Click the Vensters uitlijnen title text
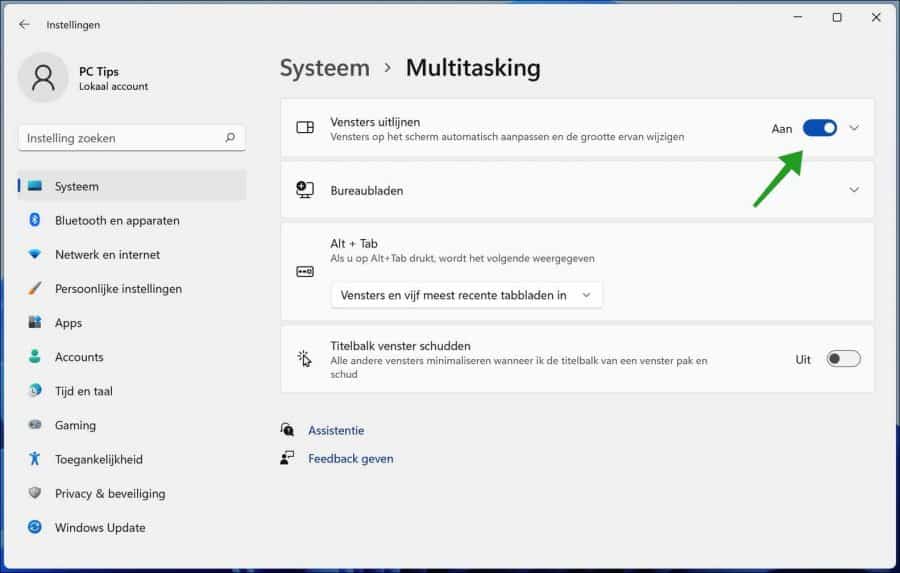900x573 pixels. pos(375,122)
